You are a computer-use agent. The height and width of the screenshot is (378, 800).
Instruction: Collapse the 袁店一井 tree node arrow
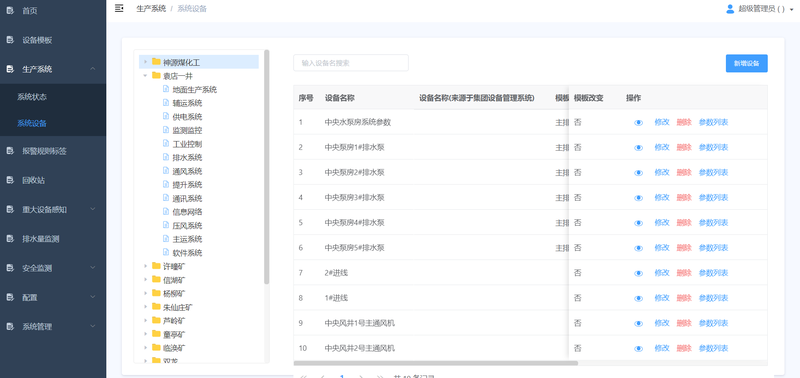145,75
